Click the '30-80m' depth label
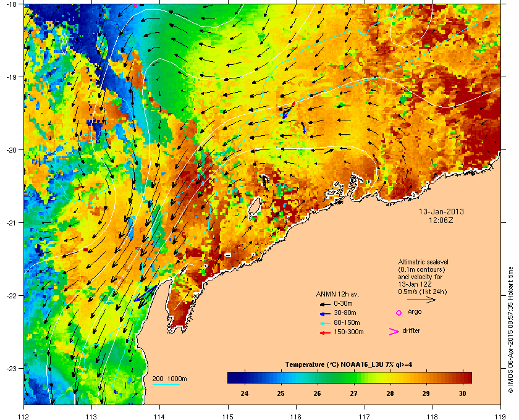The height and width of the screenshot is (420, 519). coord(345,313)
